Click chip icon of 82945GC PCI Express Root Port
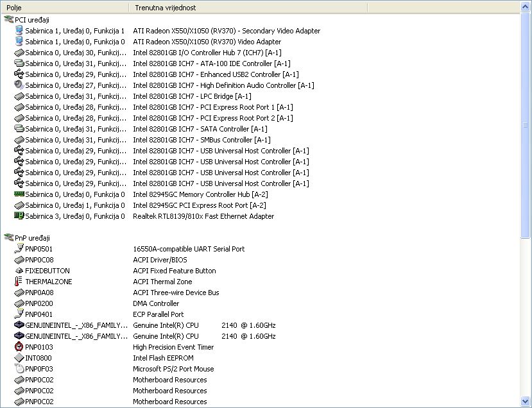 (19, 205)
